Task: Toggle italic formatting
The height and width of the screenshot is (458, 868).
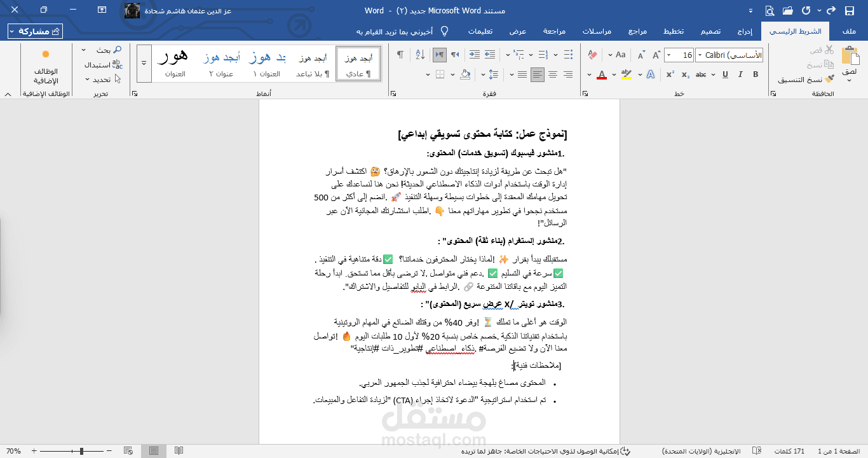Action: [x=740, y=74]
